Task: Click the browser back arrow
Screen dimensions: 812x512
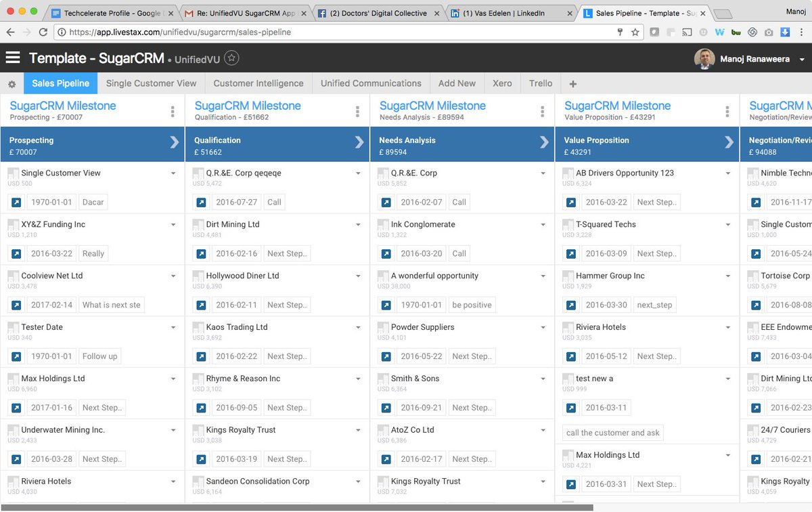Action: (x=9, y=32)
